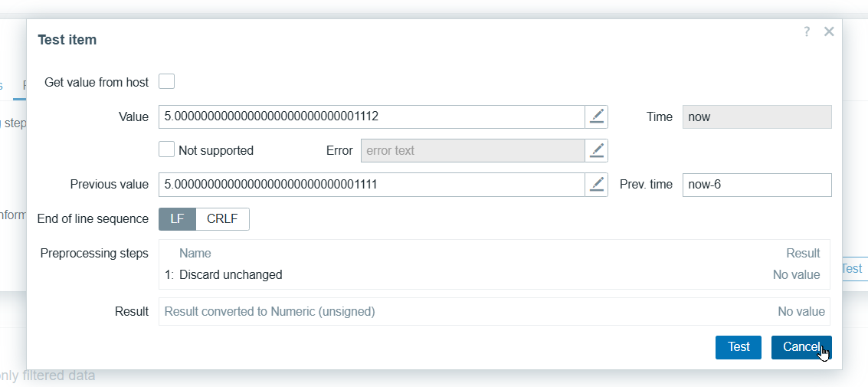Click into the Value text field
This screenshot has width=868, height=387.
(372, 116)
